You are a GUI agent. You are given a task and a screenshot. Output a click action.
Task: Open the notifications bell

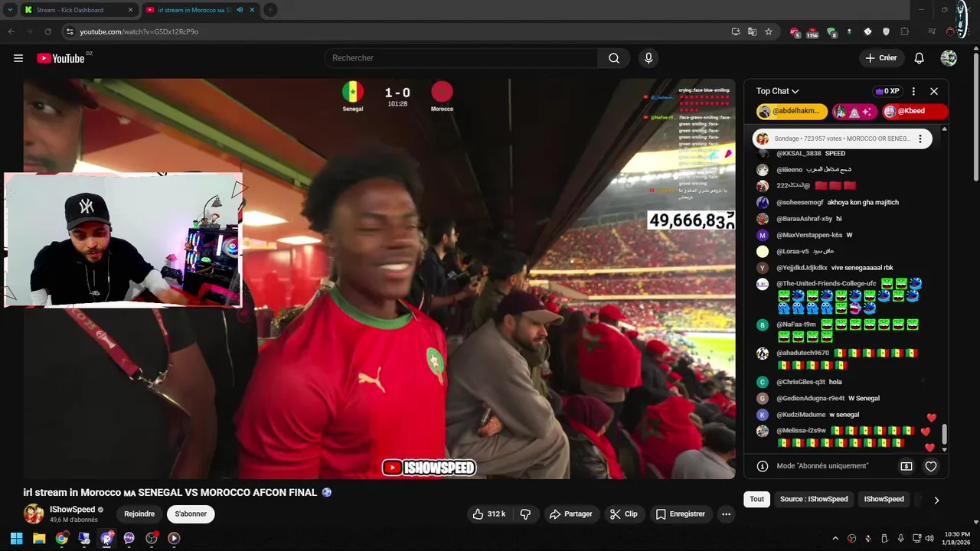pos(919,58)
